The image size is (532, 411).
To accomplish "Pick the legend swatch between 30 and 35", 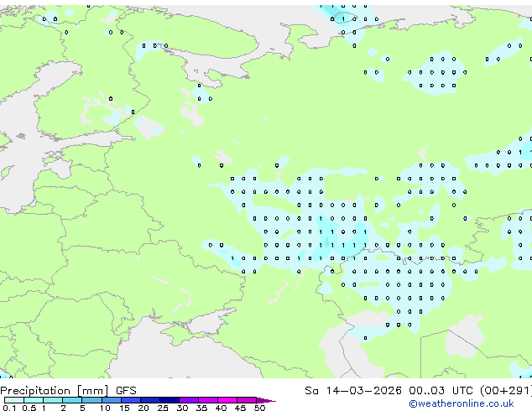I will coord(188,400).
